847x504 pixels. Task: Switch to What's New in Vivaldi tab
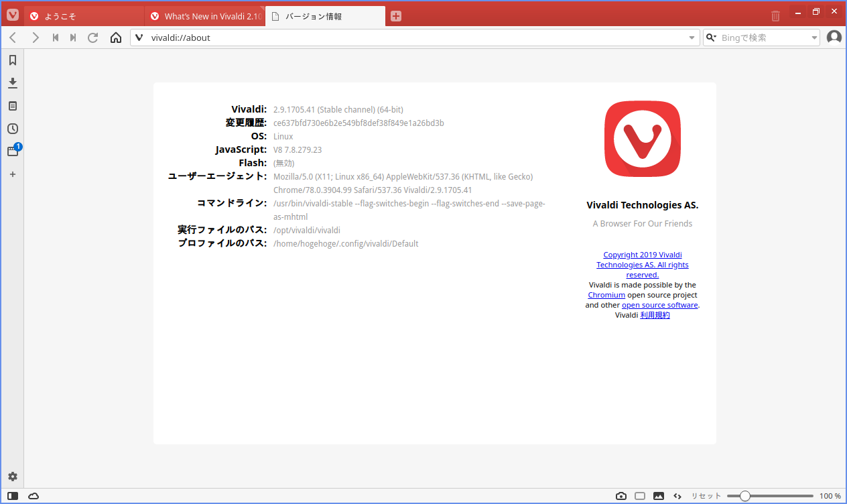[205, 16]
